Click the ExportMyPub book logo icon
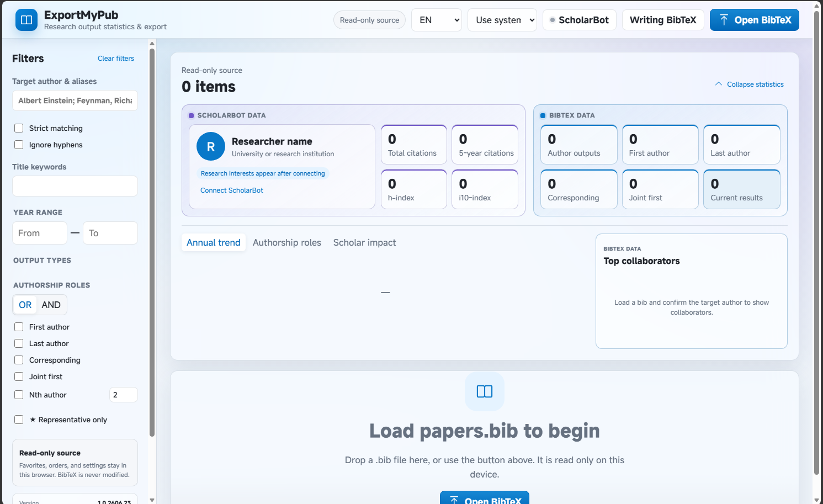Image resolution: width=823 pixels, height=504 pixels. click(x=26, y=20)
